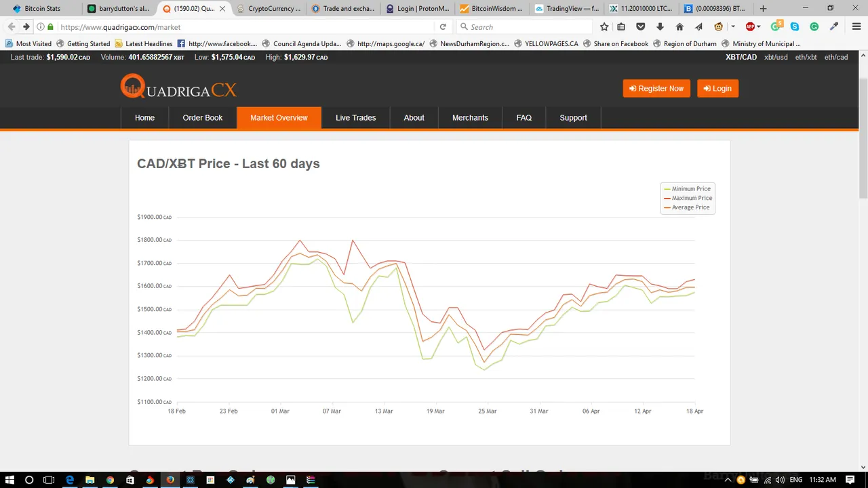Switch to the CryptoCurrency tab
The height and width of the screenshot is (488, 868).
(x=269, y=9)
